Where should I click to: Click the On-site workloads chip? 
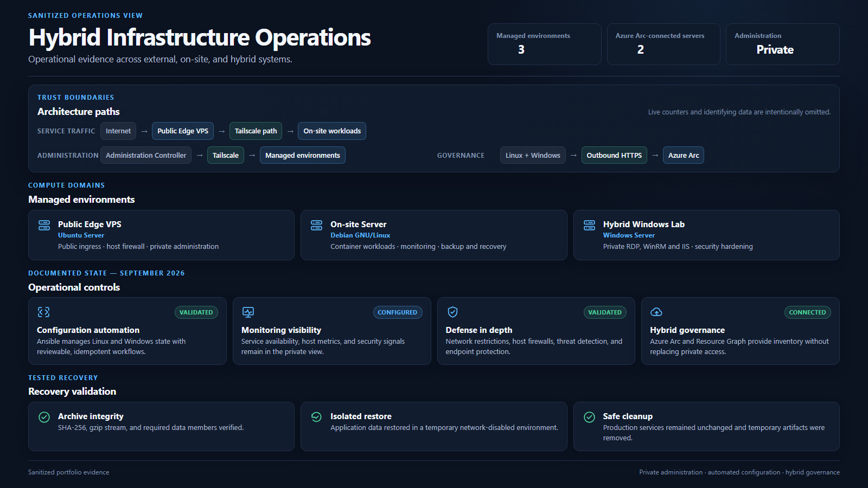(332, 131)
